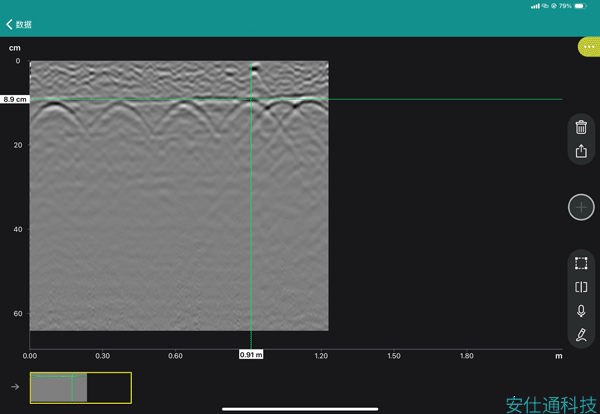The height and width of the screenshot is (414, 600).
Task: Tap the signal strength bars icon
Action: [535, 6]
